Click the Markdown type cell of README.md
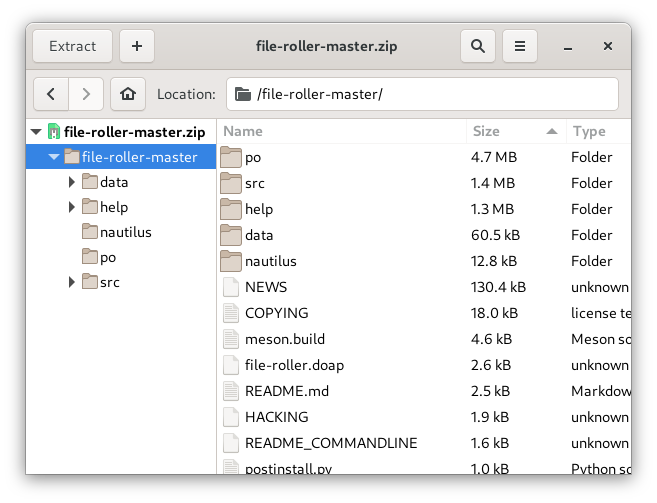 pyautogui.click(x=601, y=391)
